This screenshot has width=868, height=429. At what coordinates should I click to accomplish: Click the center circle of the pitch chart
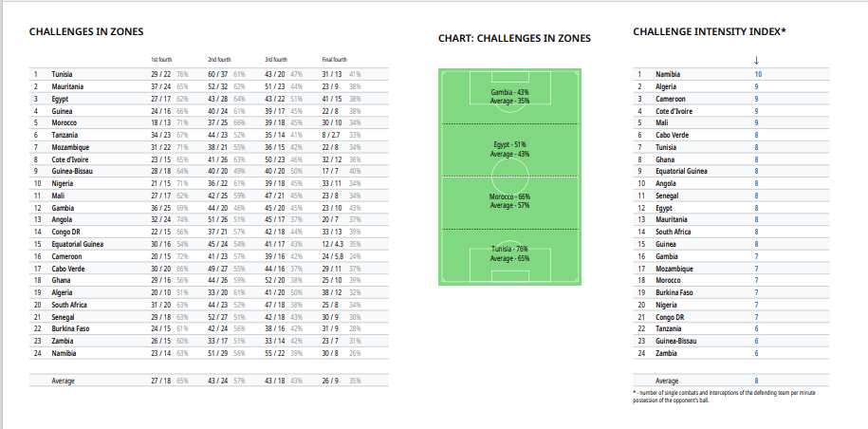[509, 176]
